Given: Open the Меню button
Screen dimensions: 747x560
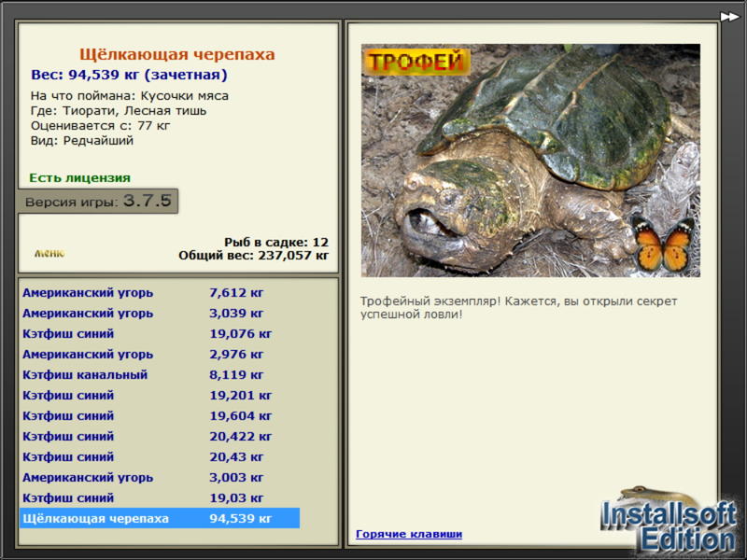Looking at the screenshot, I should 49,253.
